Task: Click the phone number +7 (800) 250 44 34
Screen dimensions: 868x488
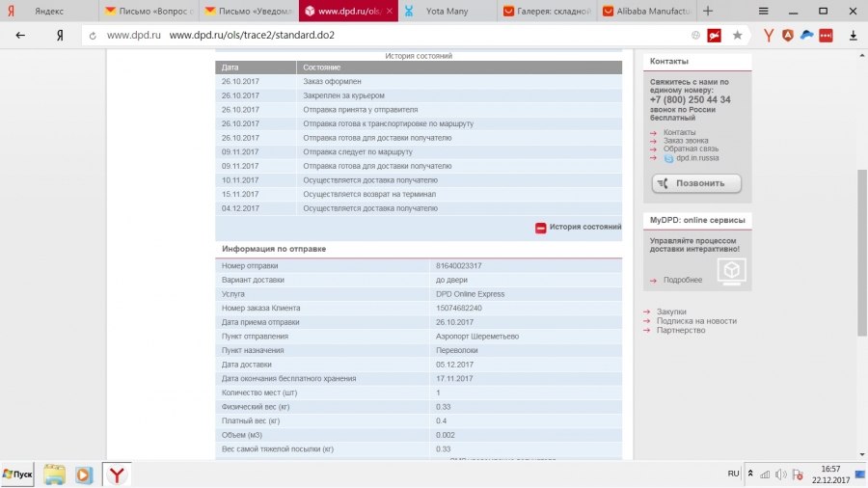Action: (690, 100)
